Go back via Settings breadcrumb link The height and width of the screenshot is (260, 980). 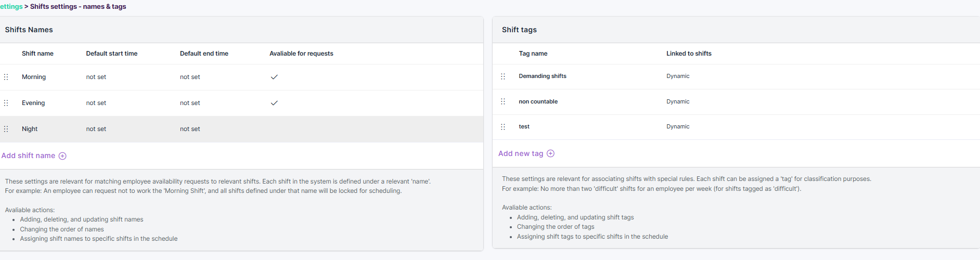click(11, 6)
